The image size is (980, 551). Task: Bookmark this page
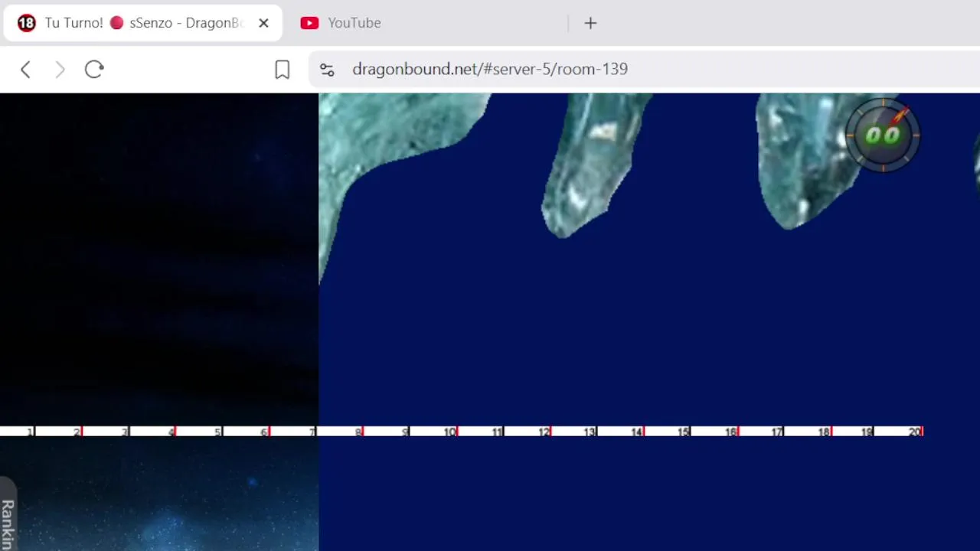click(x=282, y=70)
